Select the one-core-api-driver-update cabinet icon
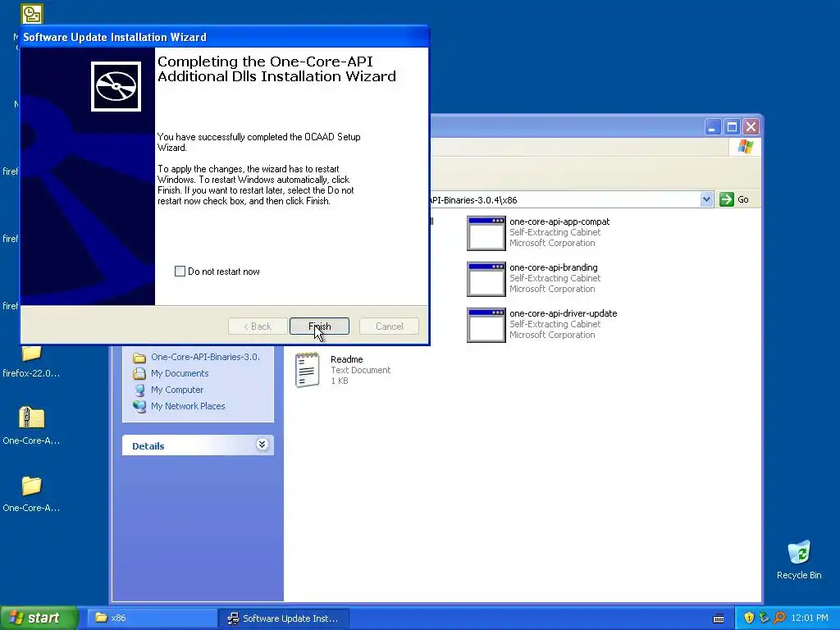 pyautogui.click(x=486, y=325)
